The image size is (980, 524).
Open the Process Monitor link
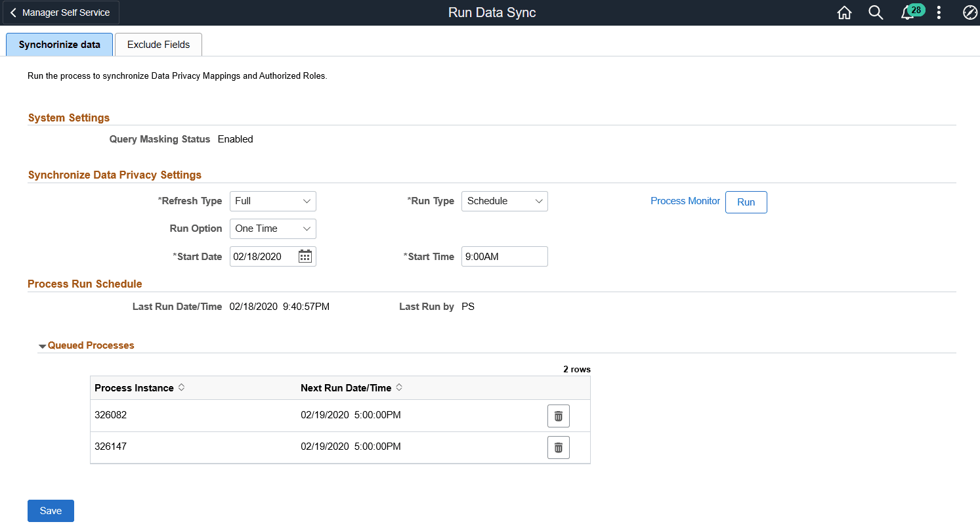coord(685,201)
